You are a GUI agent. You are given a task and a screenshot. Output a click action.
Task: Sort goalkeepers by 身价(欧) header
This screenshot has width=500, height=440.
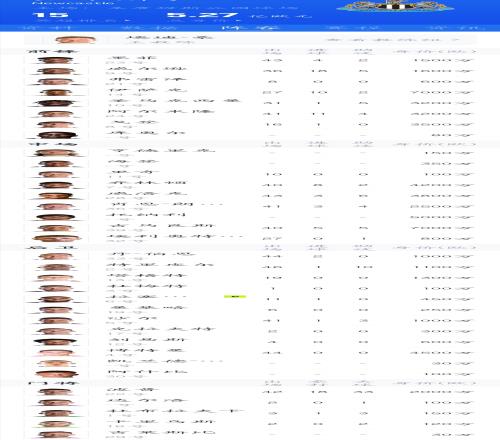tap(434, 383)
